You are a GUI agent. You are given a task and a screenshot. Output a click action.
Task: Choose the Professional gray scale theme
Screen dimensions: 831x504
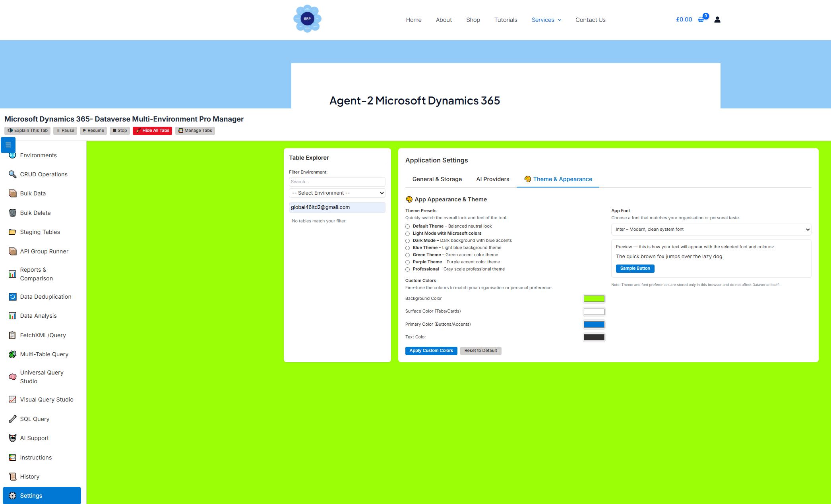(x=407, y=269)
